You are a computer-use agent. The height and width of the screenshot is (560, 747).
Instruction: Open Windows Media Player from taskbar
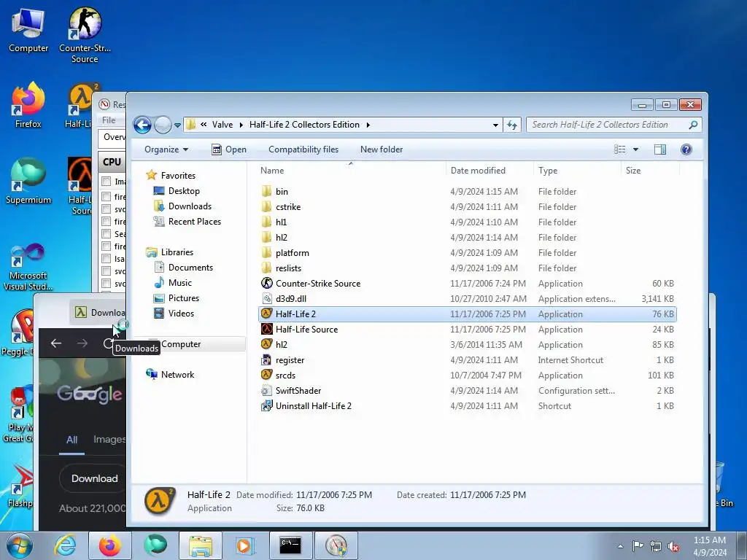[245, 545]
